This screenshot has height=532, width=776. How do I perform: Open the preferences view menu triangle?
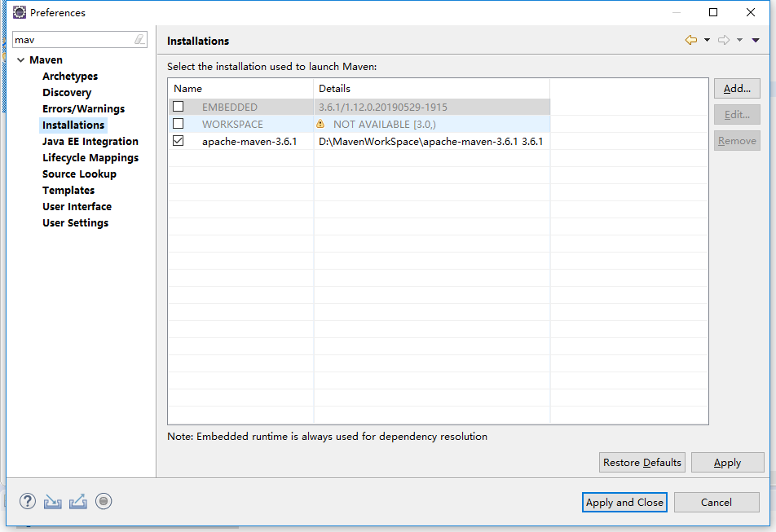click(x=756, y=40)
